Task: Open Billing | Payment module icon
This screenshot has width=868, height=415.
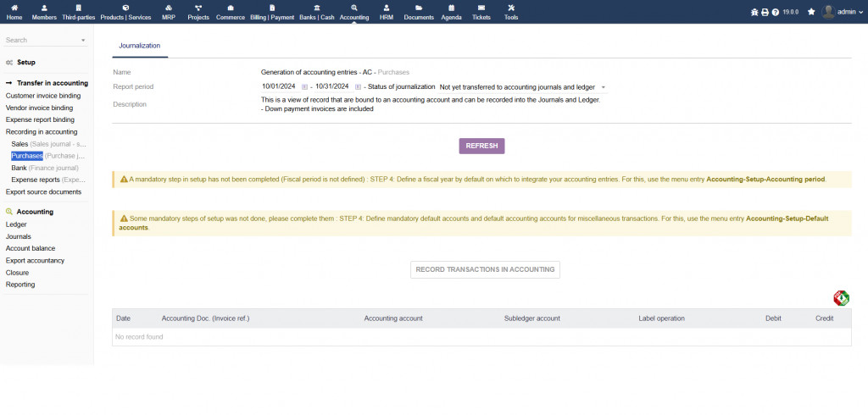Action: click(272, 8)
